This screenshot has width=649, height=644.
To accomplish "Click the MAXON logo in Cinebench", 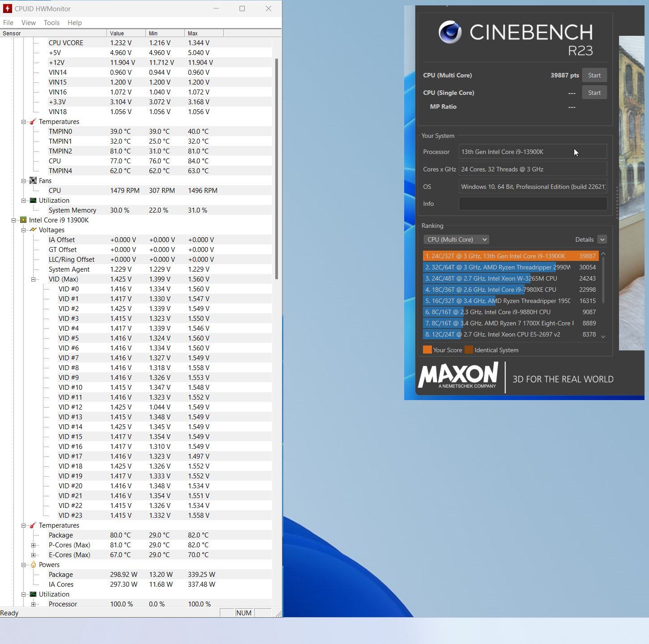I will coord(458,375).
